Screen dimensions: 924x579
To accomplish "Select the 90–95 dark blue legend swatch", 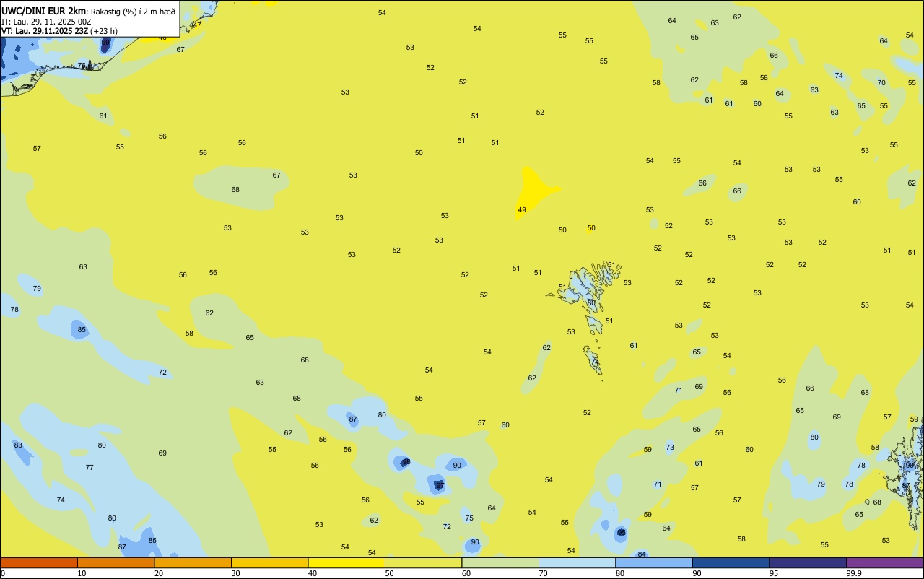I will pos(731,562).
